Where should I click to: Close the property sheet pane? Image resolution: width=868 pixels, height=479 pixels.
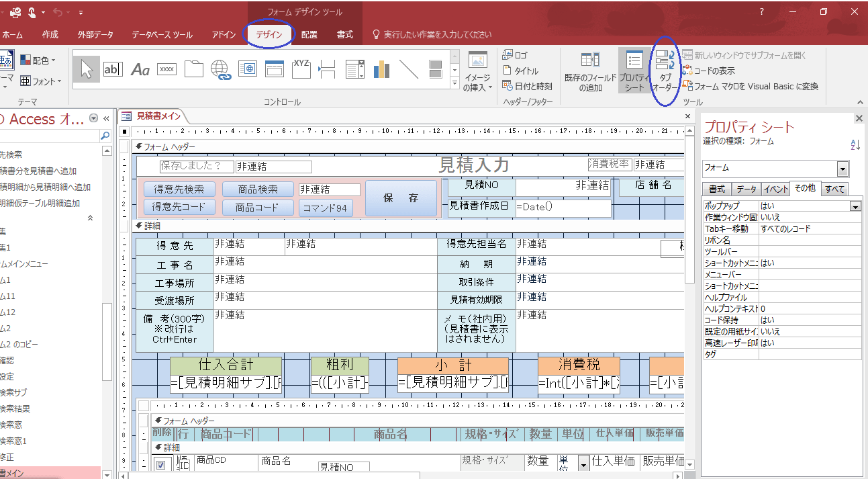pos(859,118)
